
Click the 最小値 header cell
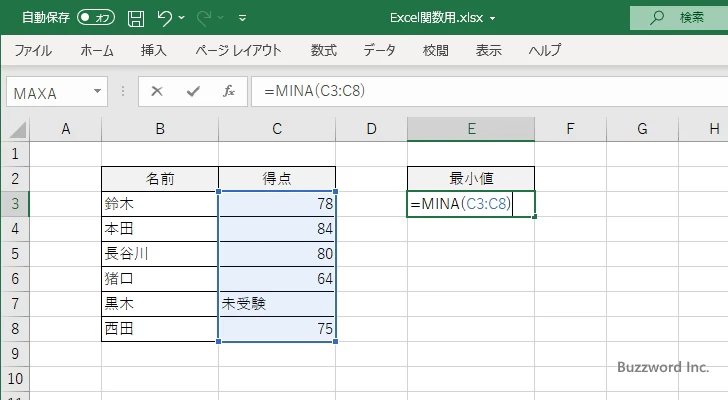point(471,179)
